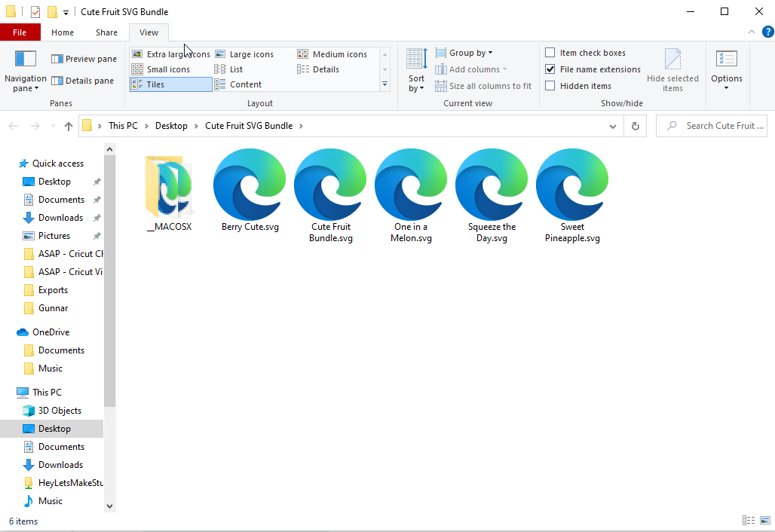This screenshot has width=775, height=532.
Task: Open pinned Downloads under Quick access
Action: 60,218
